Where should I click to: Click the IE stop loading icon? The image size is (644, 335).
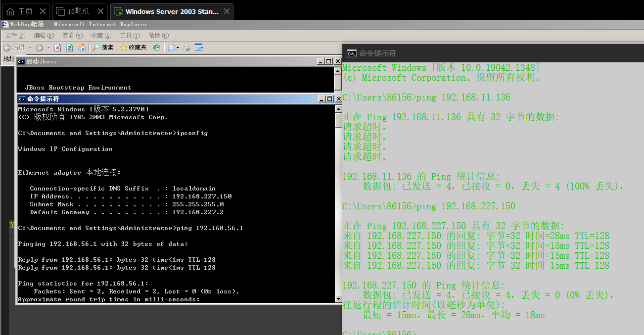click(x=57, y=48)
